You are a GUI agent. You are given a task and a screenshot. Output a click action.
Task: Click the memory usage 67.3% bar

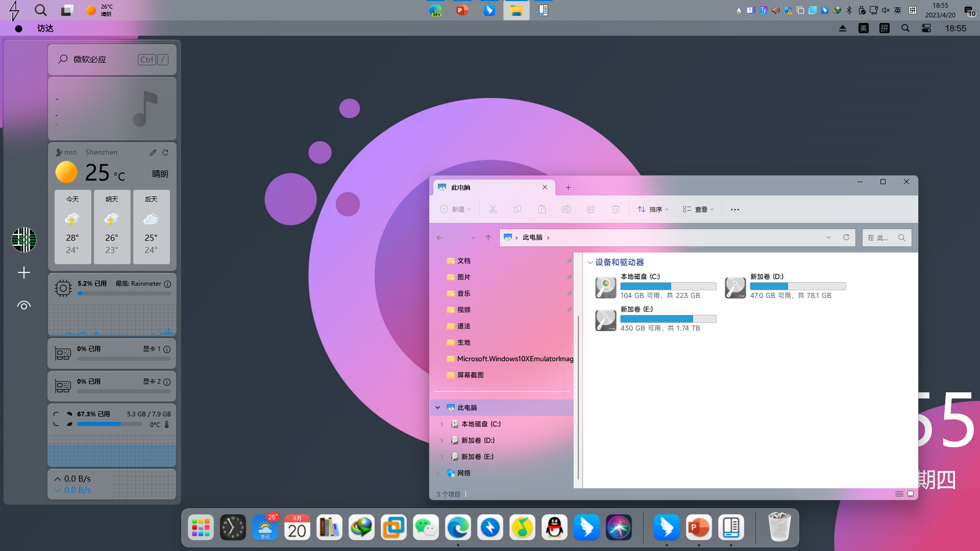(109, 424)
